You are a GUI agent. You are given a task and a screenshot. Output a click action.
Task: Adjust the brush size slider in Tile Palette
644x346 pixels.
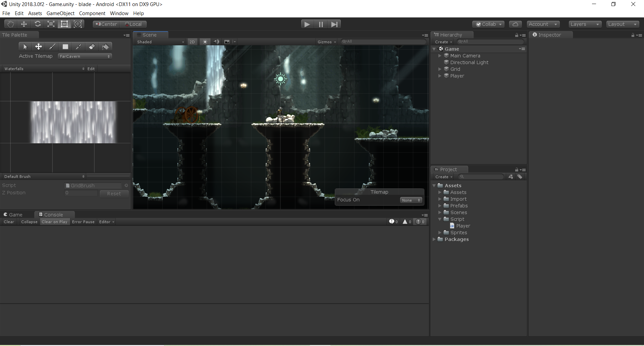(x=108, y=176)
